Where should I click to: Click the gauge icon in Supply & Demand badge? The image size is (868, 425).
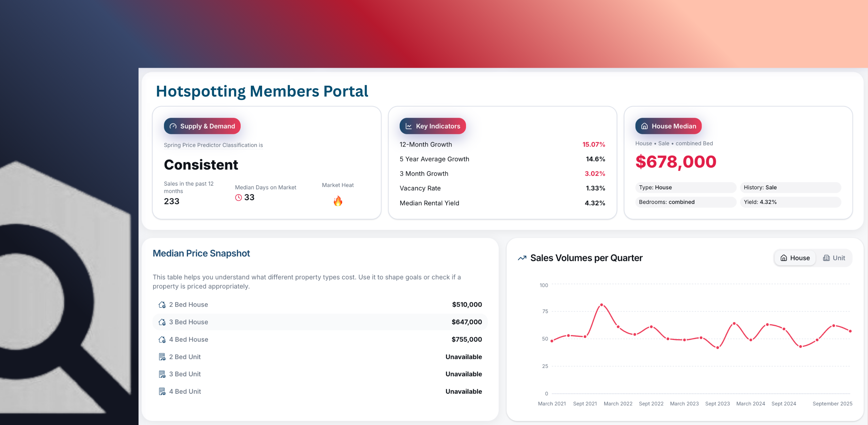coord(173,126)
